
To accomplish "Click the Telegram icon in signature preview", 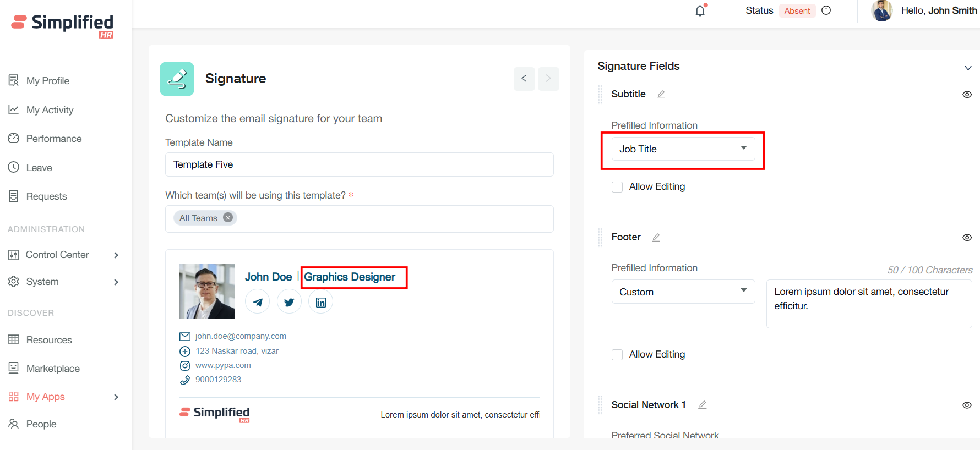I will (x=257, y=302).
